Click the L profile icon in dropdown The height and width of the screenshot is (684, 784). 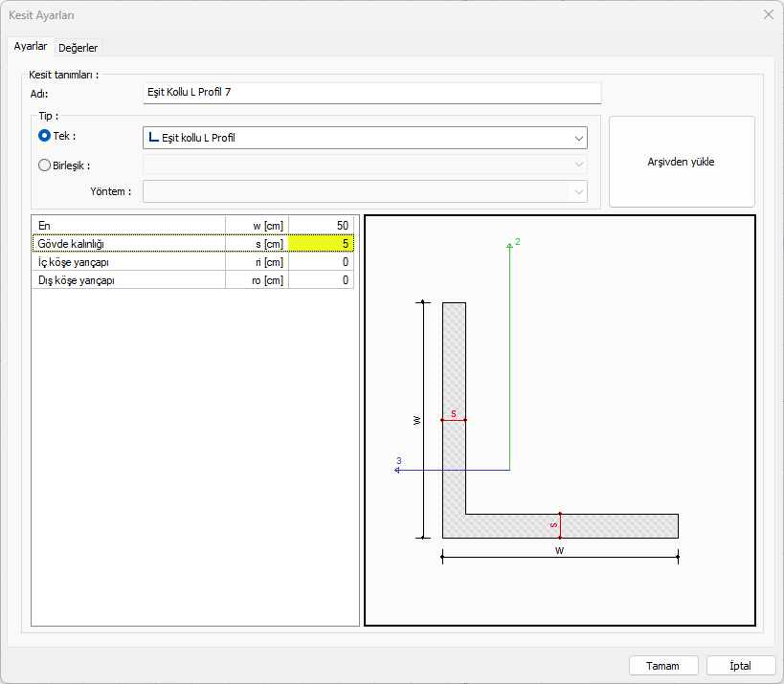[x=153, y=138]
